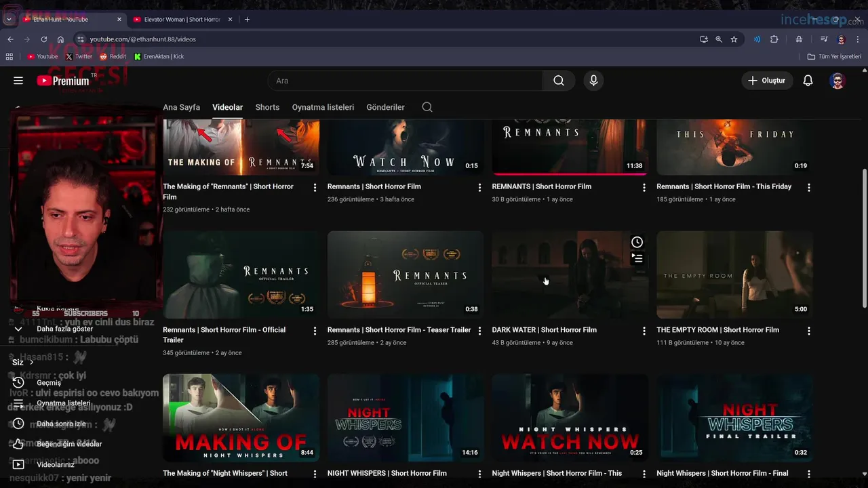
Task: Open 'Tüm Yer İşaretleri' bookmarks folder
Action: 834,57
